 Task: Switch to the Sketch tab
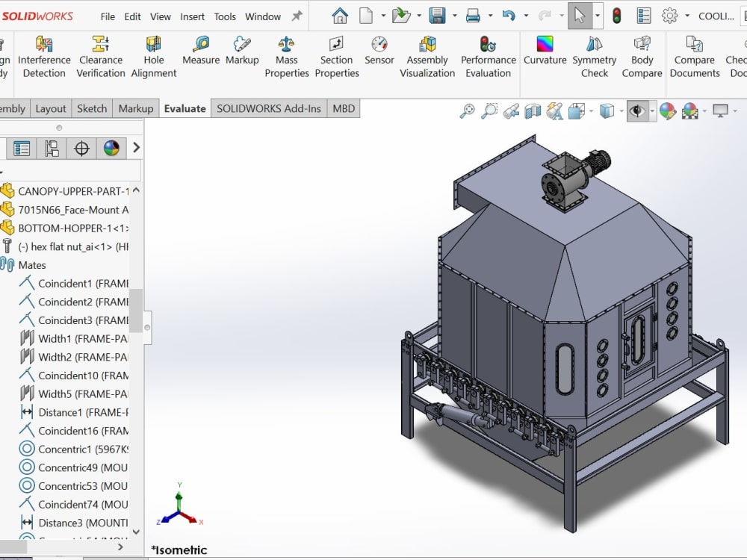[x=92, y=108]
